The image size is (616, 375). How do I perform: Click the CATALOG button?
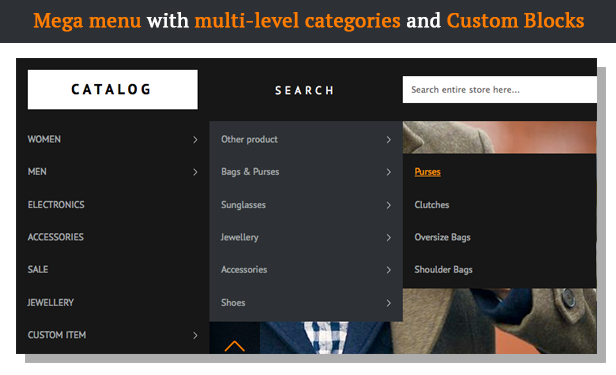click(x=113, y=90)
